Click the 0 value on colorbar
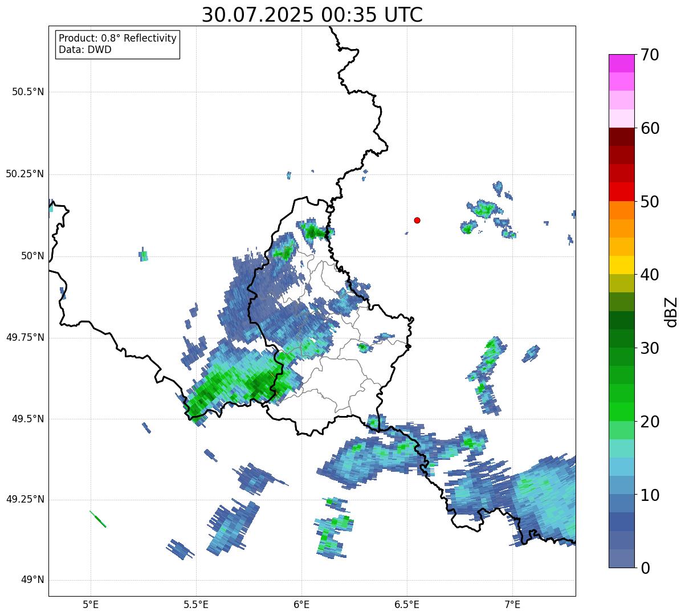685x616 pixels. (645, 568)
